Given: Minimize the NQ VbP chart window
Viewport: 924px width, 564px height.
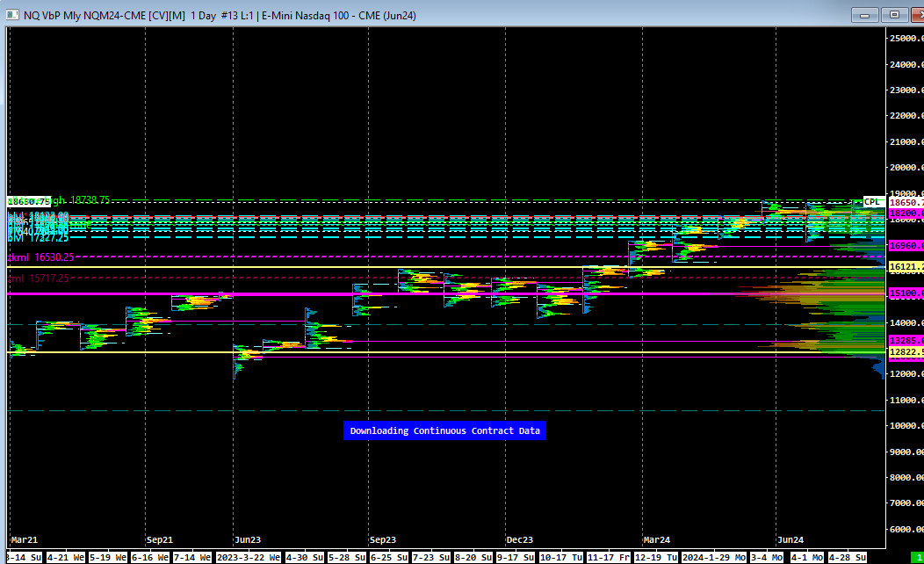Looking at the screenshot, I should point(865,15).
